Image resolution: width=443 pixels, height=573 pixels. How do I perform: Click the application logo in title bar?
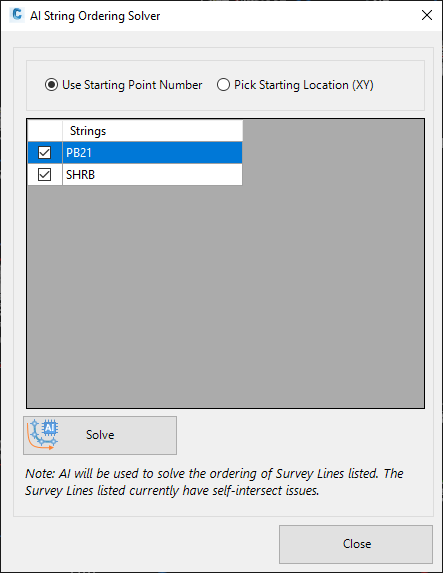tap(17, 15)
